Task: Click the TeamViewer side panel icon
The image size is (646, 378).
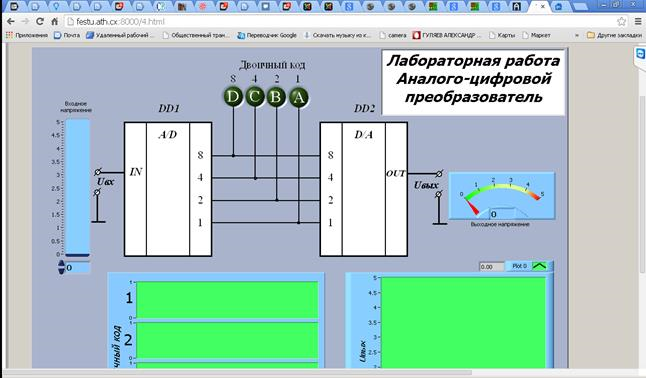Action: click(x=640, y=54)
